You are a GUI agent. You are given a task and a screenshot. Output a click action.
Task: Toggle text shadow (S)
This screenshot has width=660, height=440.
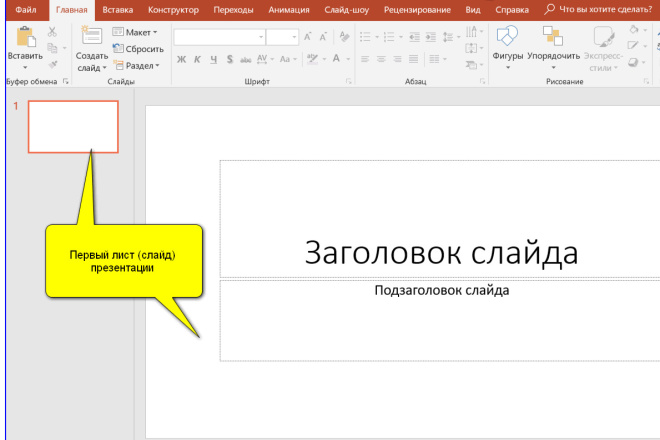(x=229, y=59)
